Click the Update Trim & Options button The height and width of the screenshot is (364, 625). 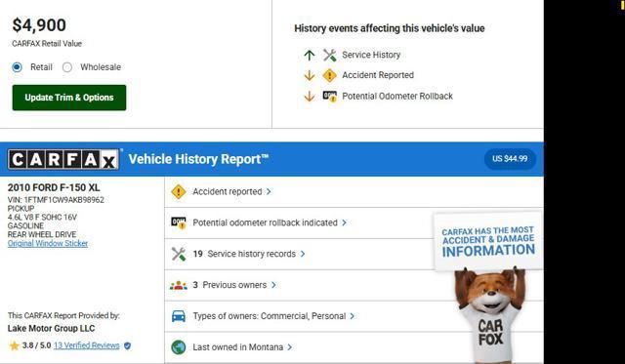pyautogui.click(x=69, y=98)
